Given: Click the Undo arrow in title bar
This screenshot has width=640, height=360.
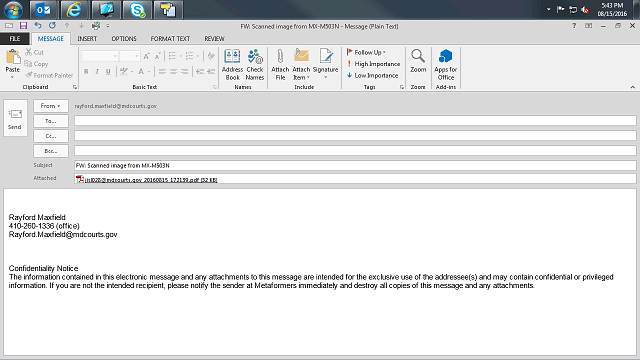Looking at the screenshot, I should coord(38,26).
